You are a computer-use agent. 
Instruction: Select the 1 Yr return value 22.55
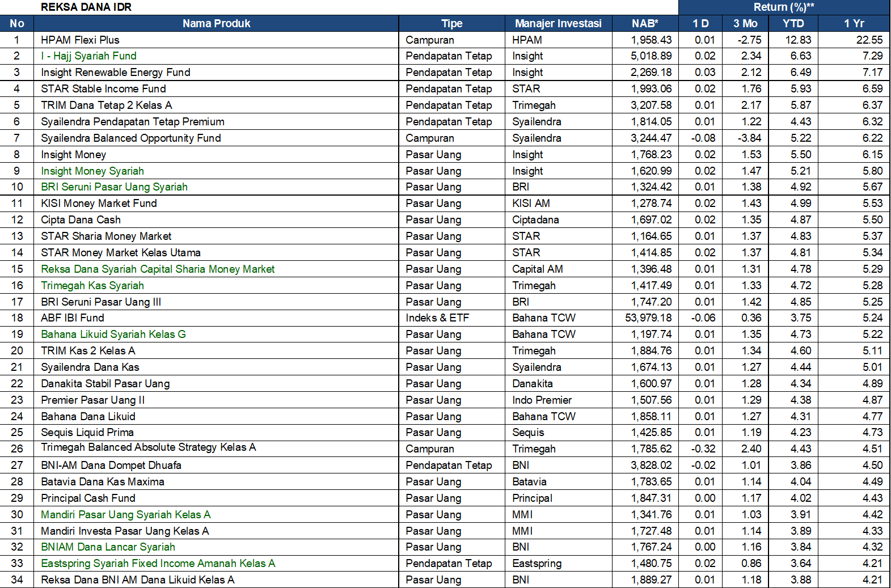coord(869,40)
